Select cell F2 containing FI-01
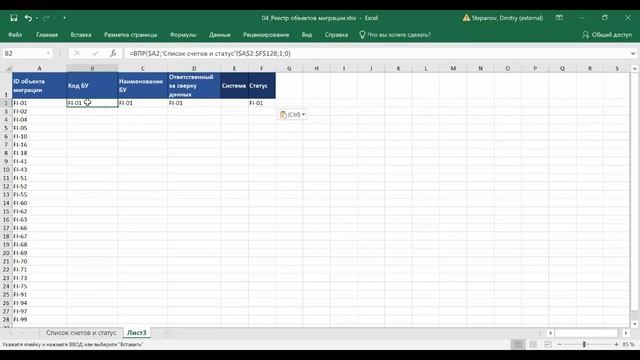 262,103
